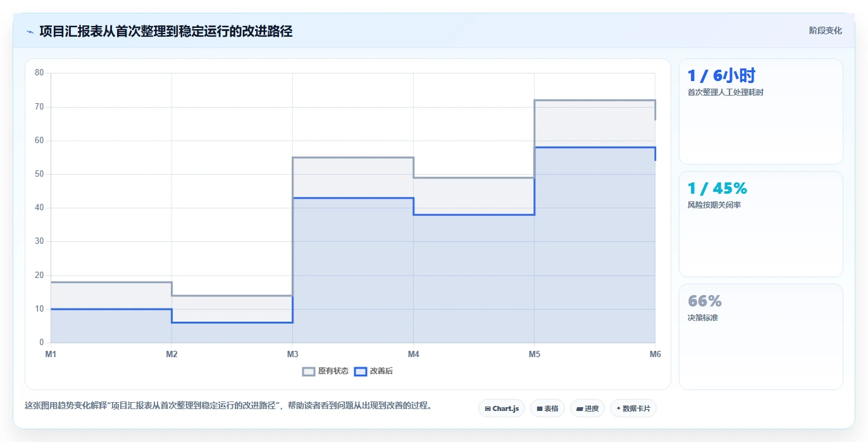Click the 50 y-axis value
This screenshot has height=442, width=868.
tap(39, 174)
